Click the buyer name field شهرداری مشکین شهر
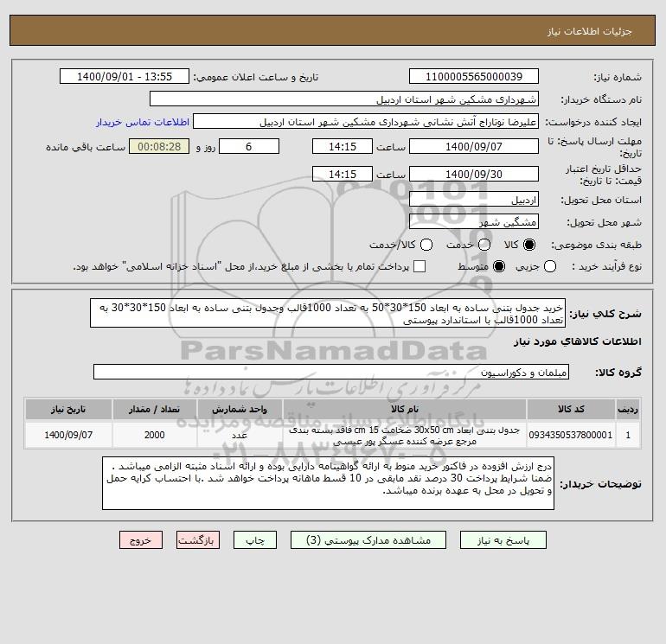This screenshot has height=644, width=666. click(x=344, y=99)
